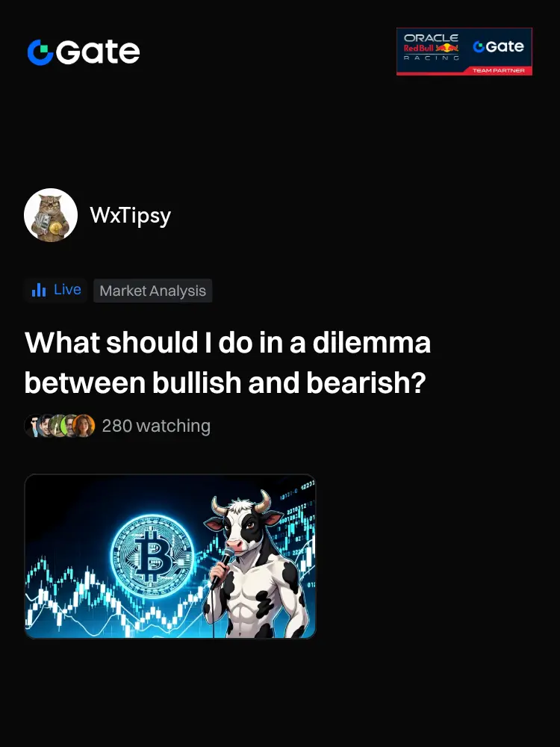The image size is (560, 747).
Task: Open the WxTipsy username link
Action: (130, 215)
